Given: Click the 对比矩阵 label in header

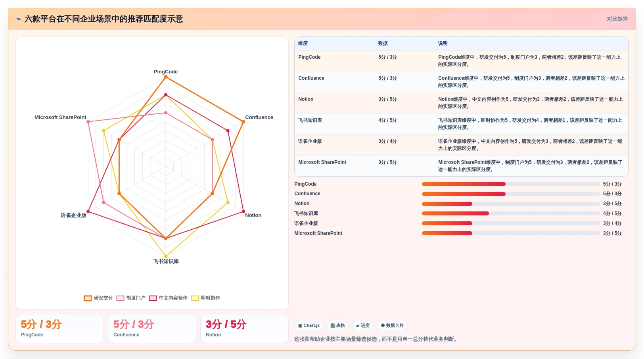Looking at the screenshot, I should point(617,19).
